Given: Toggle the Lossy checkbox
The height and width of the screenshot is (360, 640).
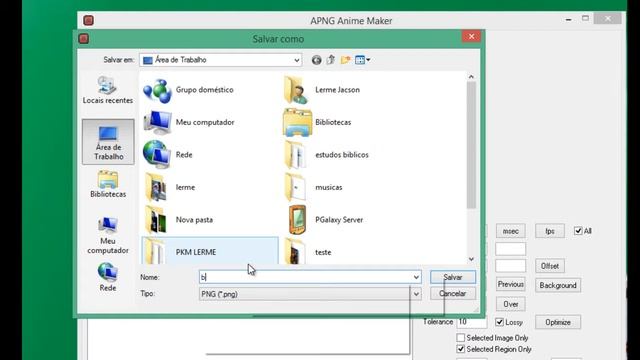Looking at the screenshot, I should [x=499, y=322].
